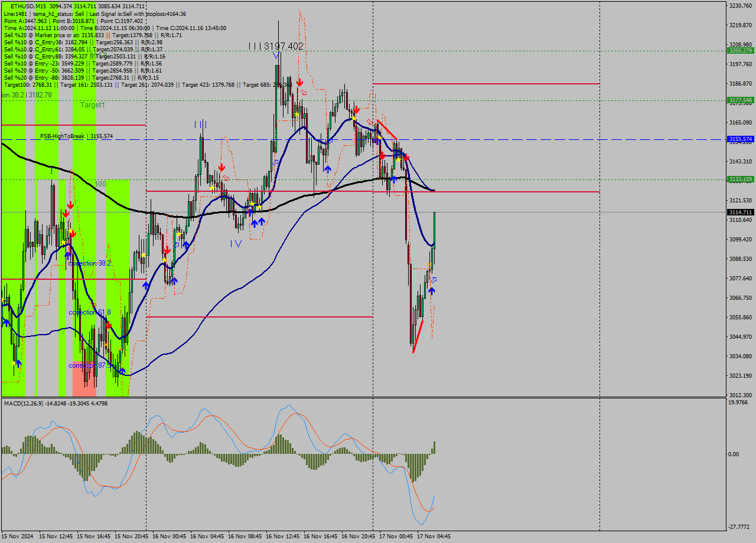Click the green 3133.159 price tag
Screen dimensions: 756x543
click(740, 179)
